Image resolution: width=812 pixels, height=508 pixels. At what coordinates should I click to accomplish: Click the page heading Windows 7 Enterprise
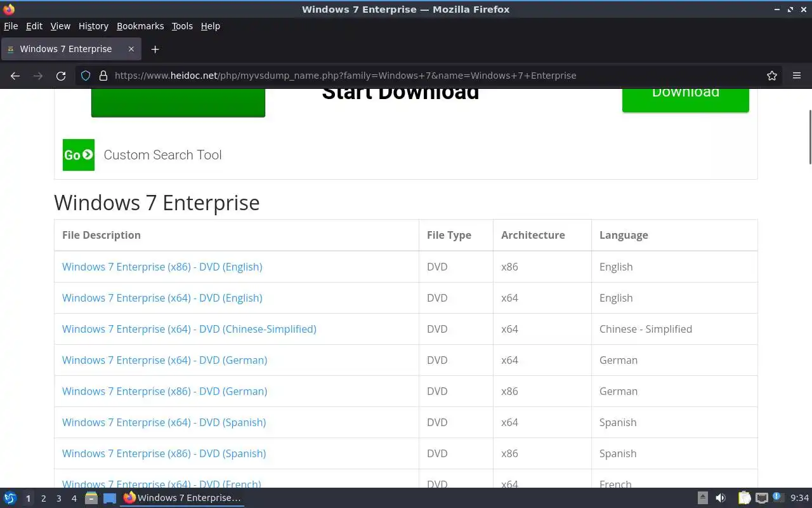pos(157,203)
